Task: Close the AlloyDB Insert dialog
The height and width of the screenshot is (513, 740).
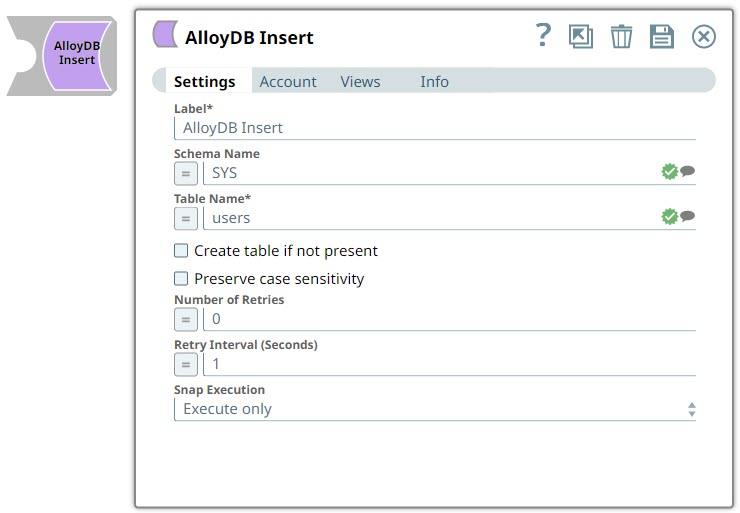Action: (x=704, y=37)
